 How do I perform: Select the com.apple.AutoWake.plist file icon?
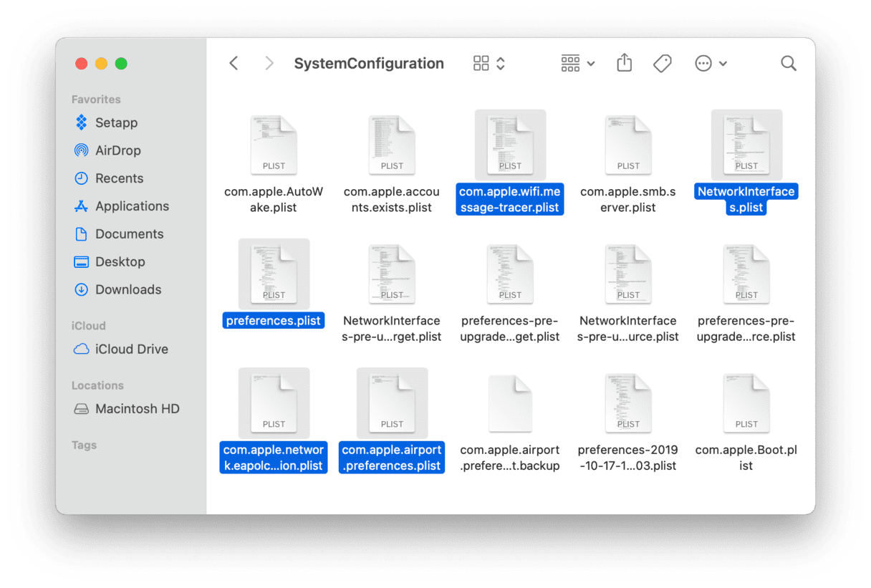tap(274, 145)
